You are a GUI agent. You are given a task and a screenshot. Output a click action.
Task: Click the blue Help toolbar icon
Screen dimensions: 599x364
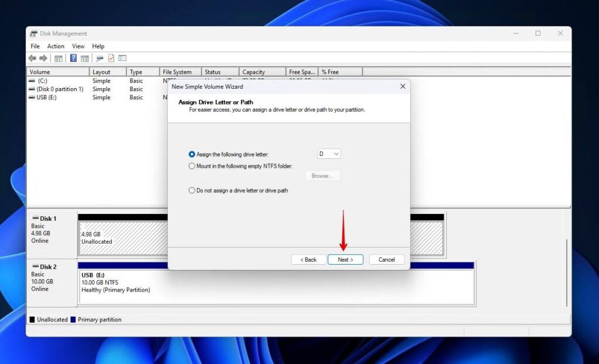click(73, 58)
